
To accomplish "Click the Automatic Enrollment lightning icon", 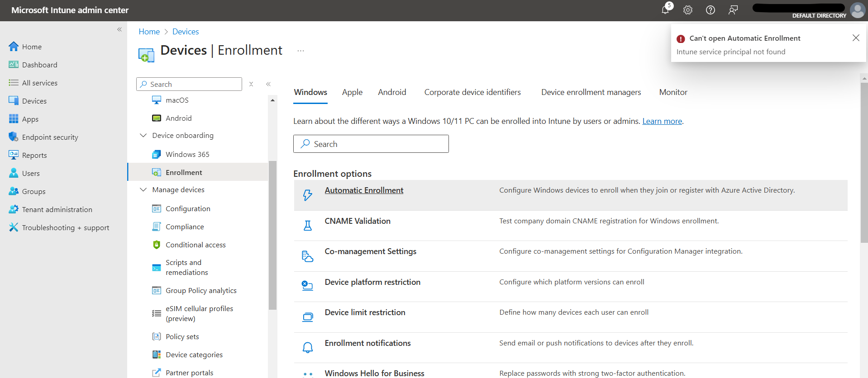I will [x=308, y=195].
